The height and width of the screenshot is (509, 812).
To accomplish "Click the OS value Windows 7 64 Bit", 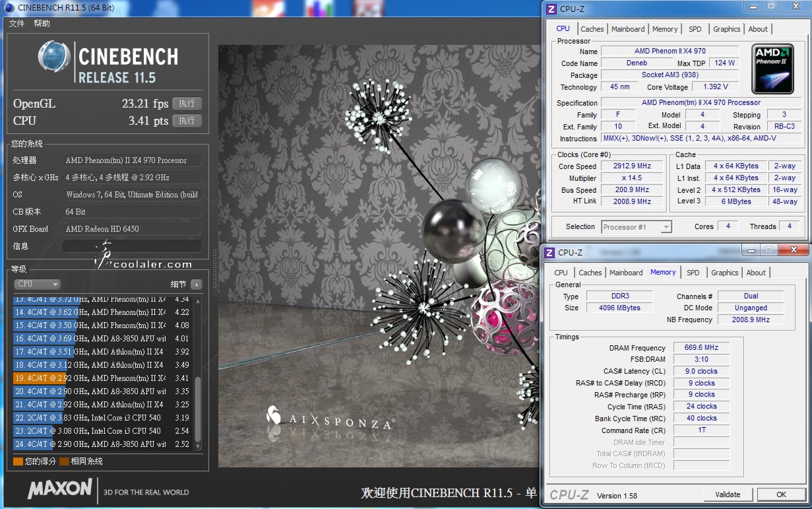I will point(131,195).
